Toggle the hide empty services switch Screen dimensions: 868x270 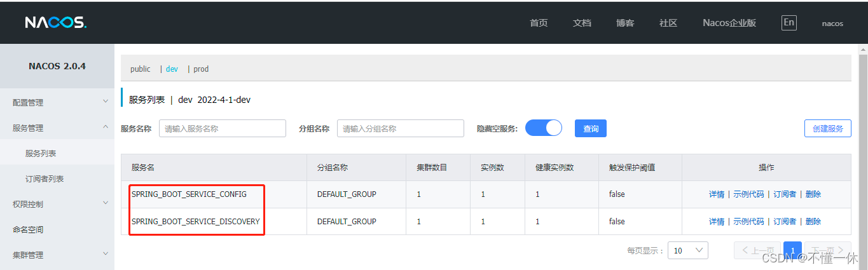point(544,128)
